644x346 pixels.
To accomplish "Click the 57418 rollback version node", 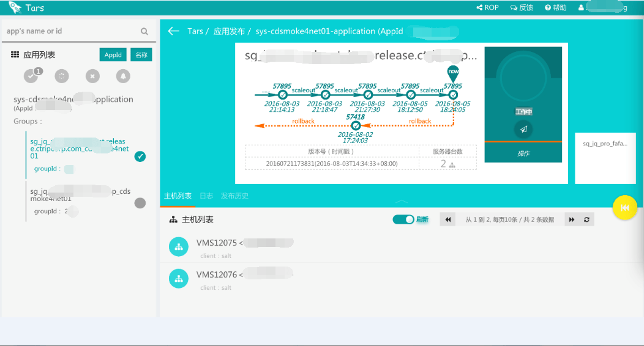I will tap(356, 125).
